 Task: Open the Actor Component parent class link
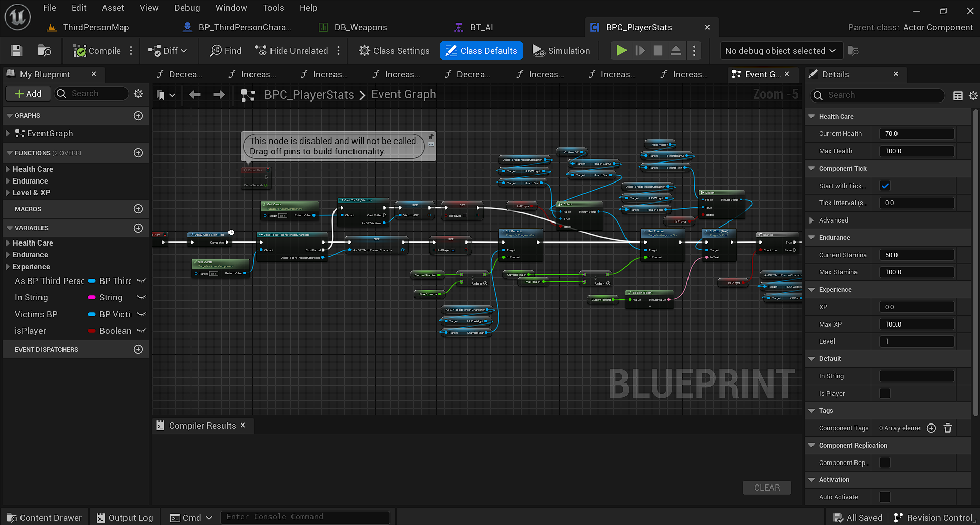(x=938, y=27)
